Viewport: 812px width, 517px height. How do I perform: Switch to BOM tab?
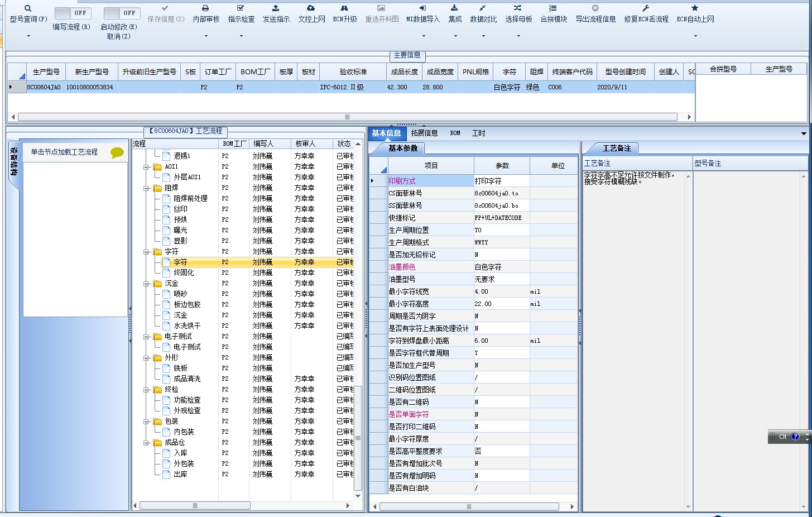455,133
